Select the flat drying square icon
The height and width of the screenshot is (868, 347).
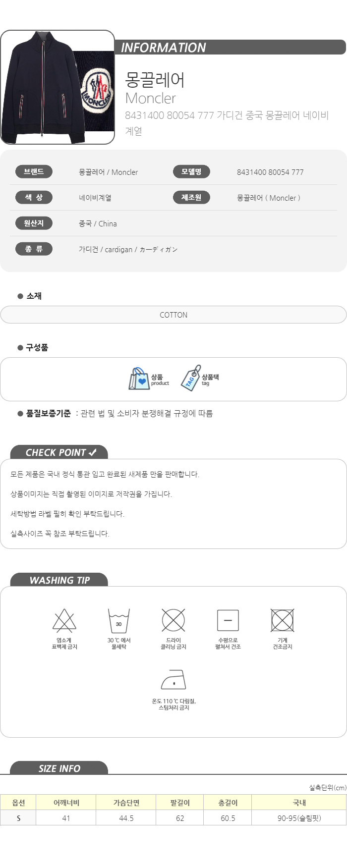point(228,620)
